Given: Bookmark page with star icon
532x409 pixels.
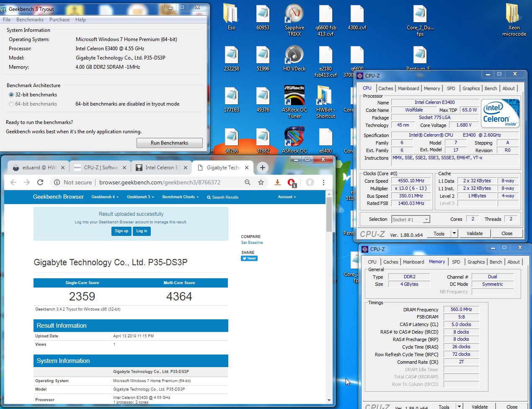Looking at the screenshot, I should coord(261,182).
